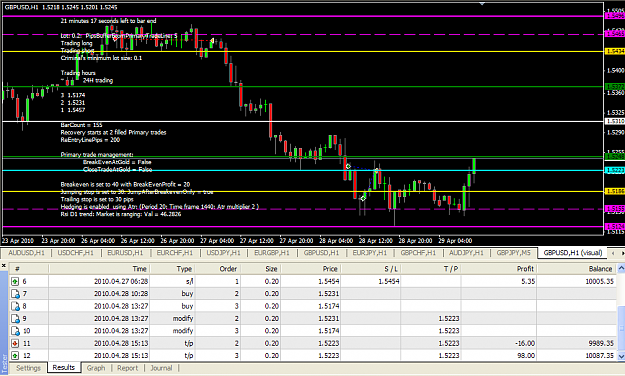Sort results by the T / P column header
Screen dimensions: 625x376
coord(431,269)
